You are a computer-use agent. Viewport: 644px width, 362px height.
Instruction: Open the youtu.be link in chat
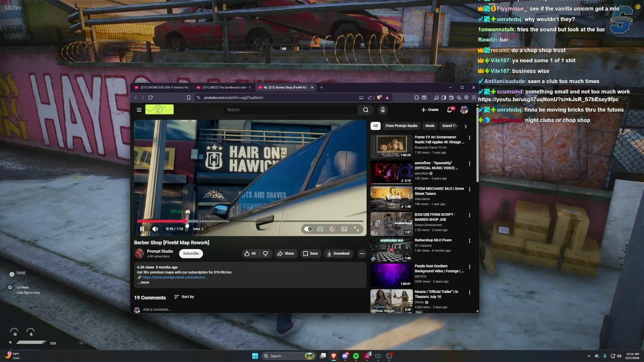click(548, 100)
